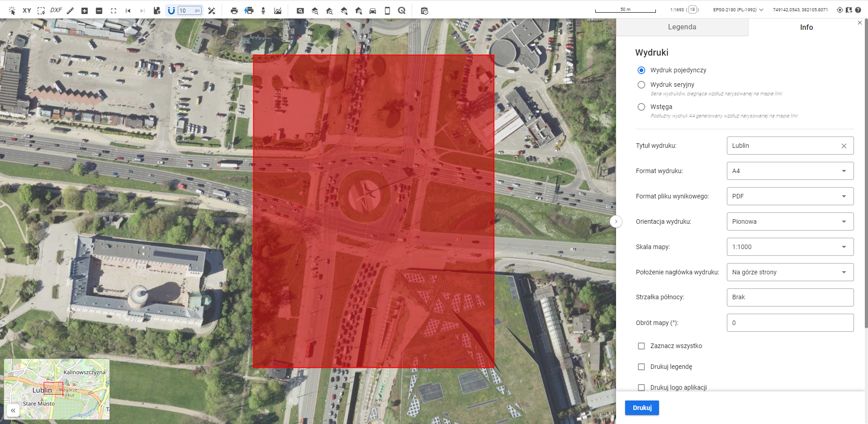Select the Wstęga radio option
The width and height of the screenshot is (868, 424).
coord(641,107)
